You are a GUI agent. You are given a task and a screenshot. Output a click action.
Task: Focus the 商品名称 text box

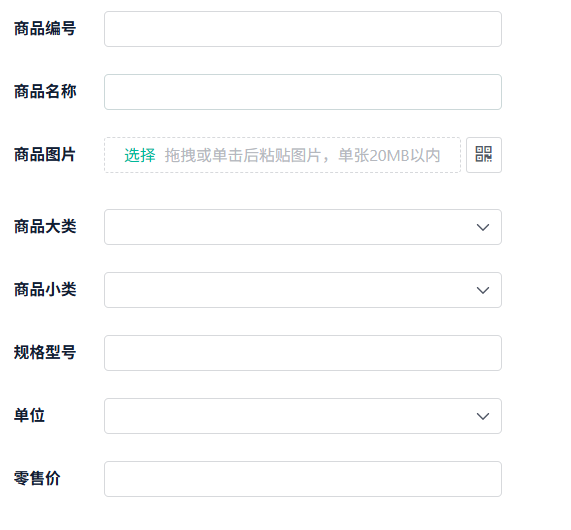click(303, 92)
